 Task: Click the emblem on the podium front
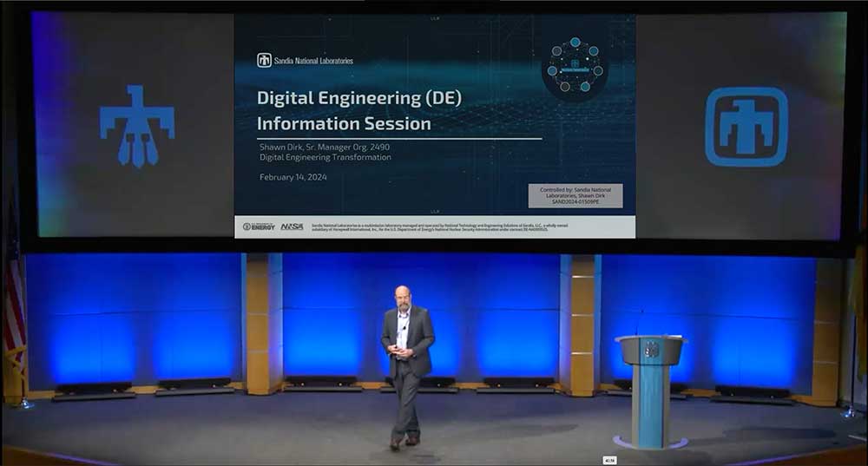click(x=652, y=350)
